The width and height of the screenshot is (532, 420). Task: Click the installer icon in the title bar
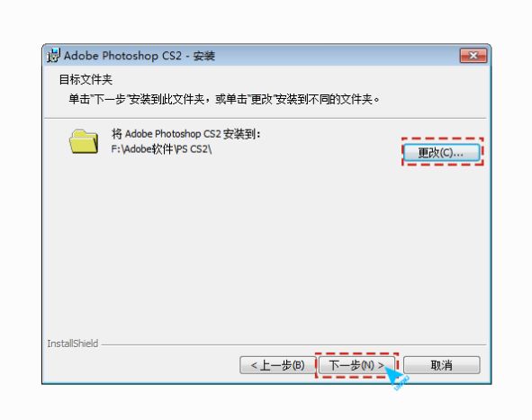click(53, 55)
